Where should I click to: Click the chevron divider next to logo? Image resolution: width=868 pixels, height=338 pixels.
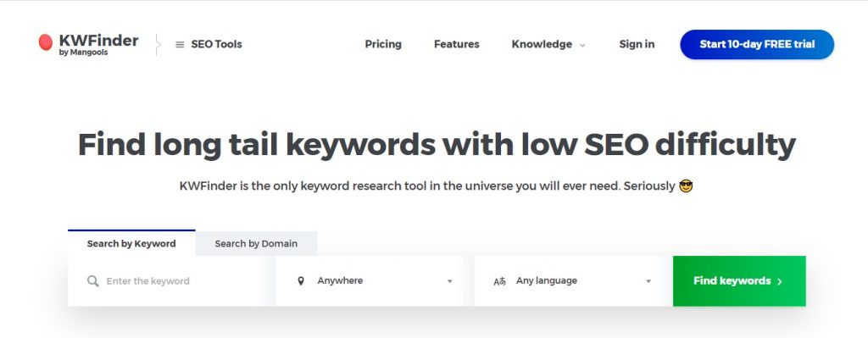(x=158, y=44)
